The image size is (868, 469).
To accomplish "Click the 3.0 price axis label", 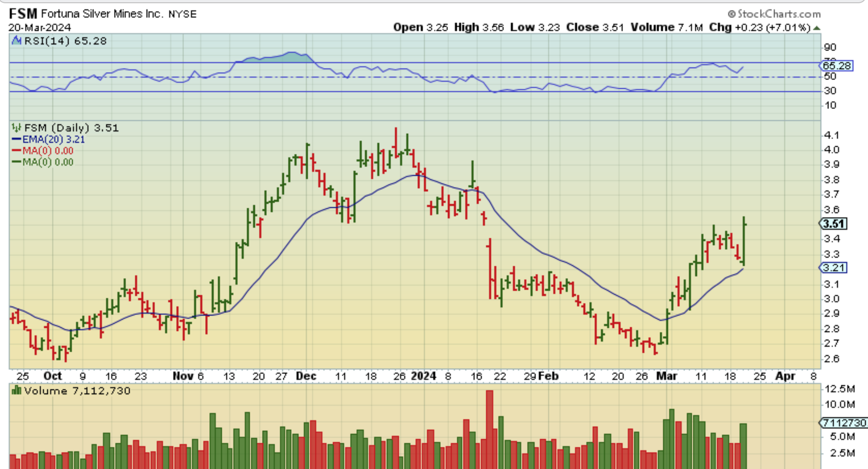I will [x=832, y=299].
